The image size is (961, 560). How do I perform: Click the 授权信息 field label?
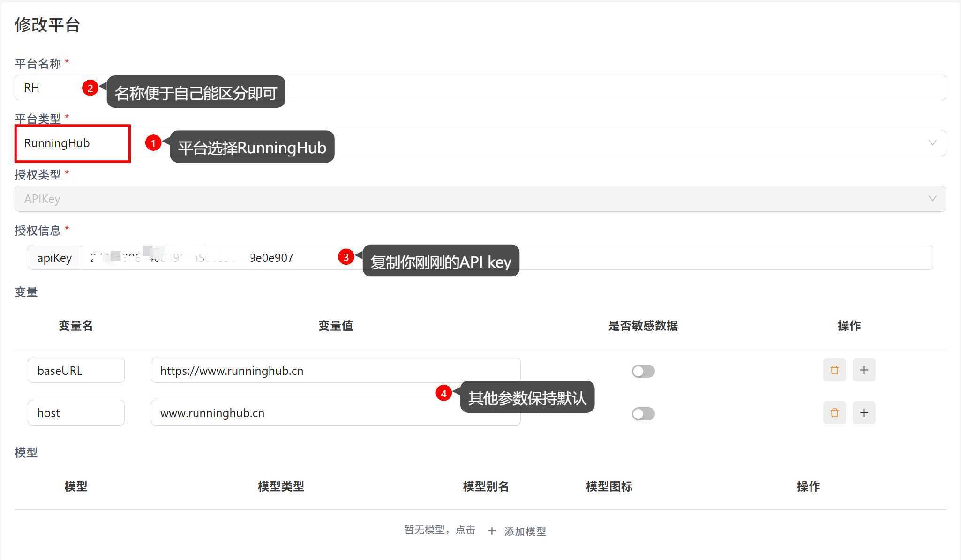pos(38,230)
